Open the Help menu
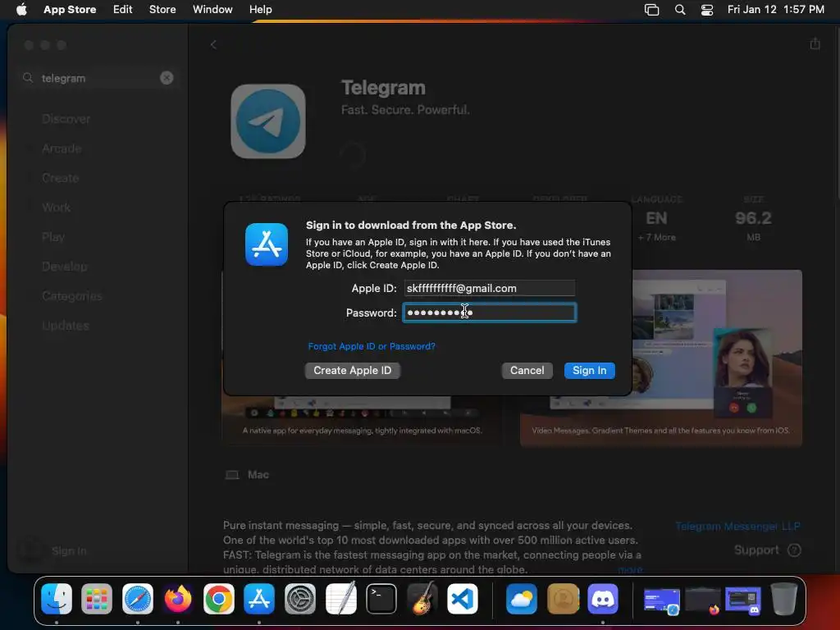This screenshot has height=630, width=840. (x=260, y=9)
